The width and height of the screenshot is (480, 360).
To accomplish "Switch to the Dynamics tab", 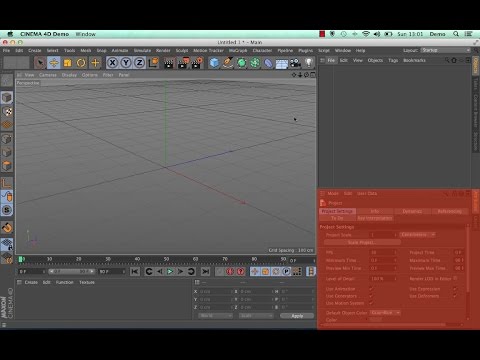I will (x=412, y=211).
